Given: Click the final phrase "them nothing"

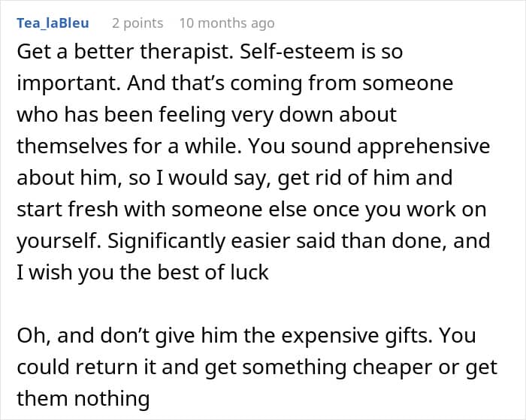Looking at the screenshot, I should point(83,396).
